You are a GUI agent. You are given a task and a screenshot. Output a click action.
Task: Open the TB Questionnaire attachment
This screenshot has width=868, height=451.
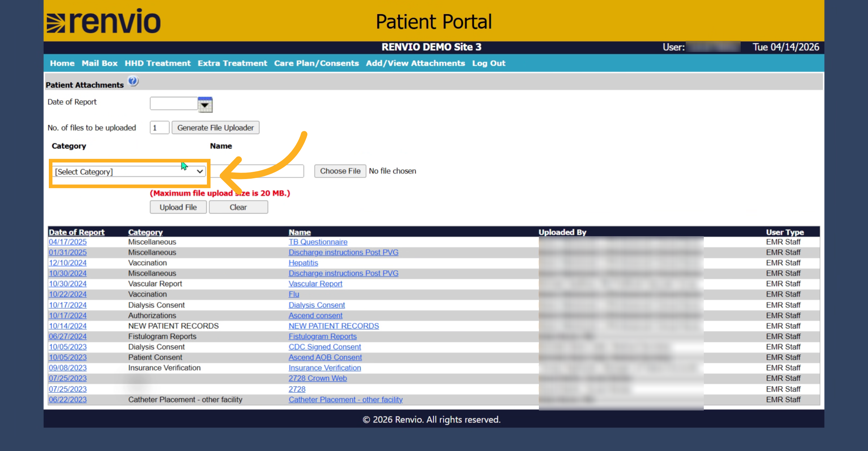coord(318,242)
